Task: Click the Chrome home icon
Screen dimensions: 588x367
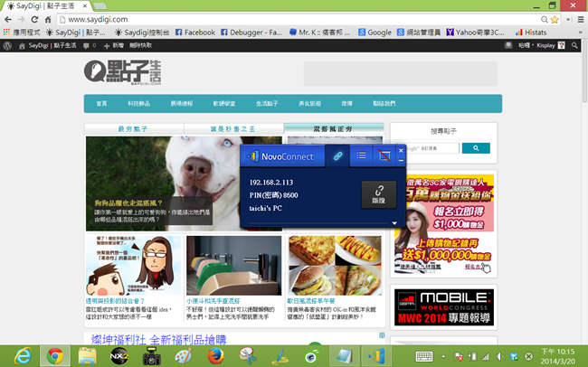Action: click(48, 20)
